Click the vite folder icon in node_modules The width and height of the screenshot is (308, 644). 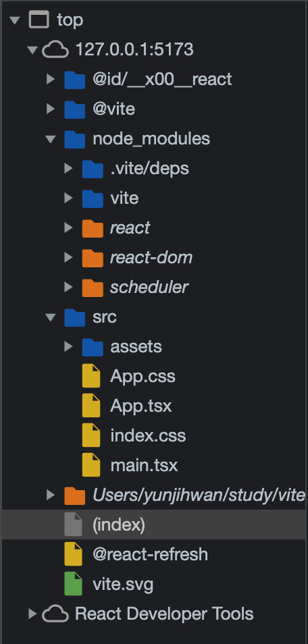(x=93, y=198)
